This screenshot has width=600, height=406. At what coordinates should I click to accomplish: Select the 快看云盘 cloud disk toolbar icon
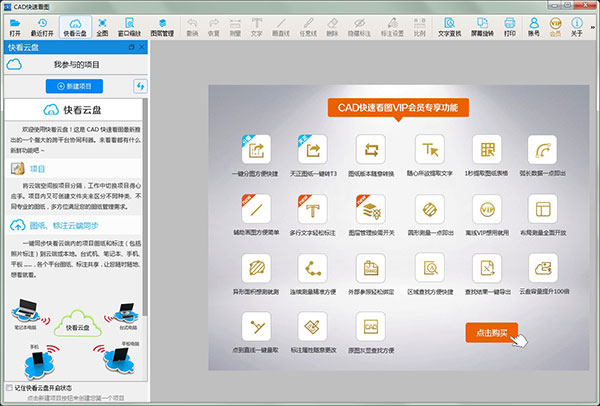pos(74,28)
